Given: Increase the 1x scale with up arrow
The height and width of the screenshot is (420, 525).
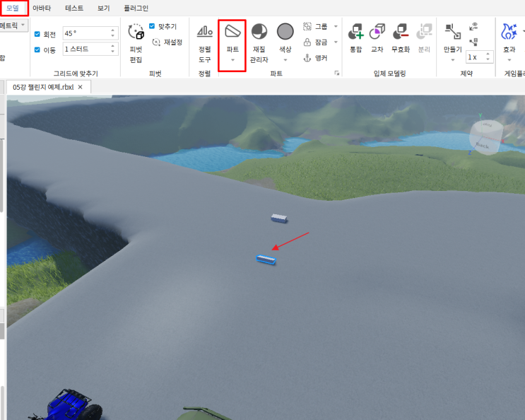Looking at the screenshot, I should (x=488, y=54).
